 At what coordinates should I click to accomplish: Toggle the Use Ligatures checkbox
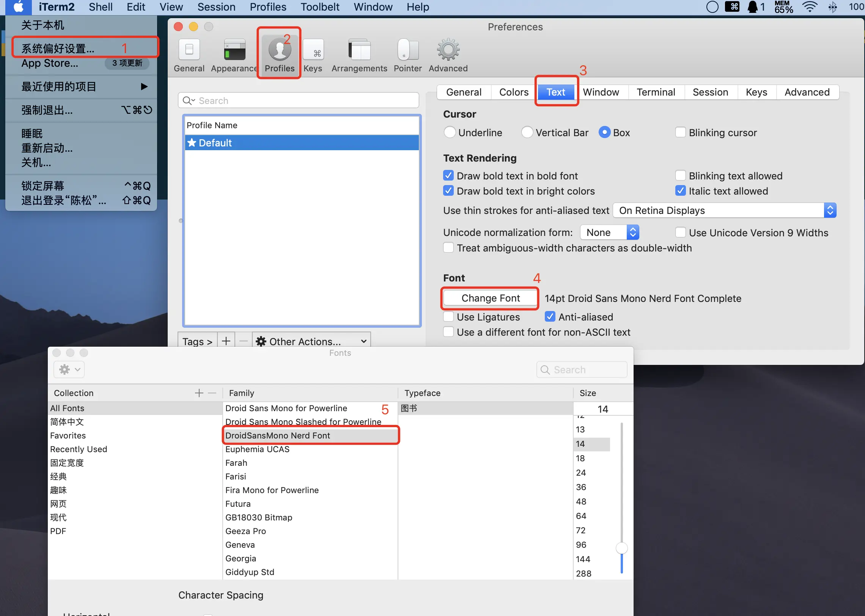(448, 317)
